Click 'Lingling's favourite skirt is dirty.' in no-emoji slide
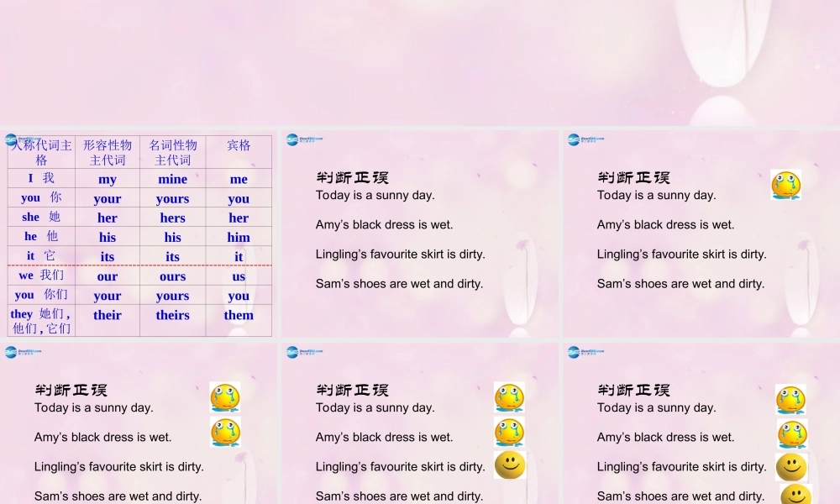This screenshot has width=840, height=504. (400, 254)
